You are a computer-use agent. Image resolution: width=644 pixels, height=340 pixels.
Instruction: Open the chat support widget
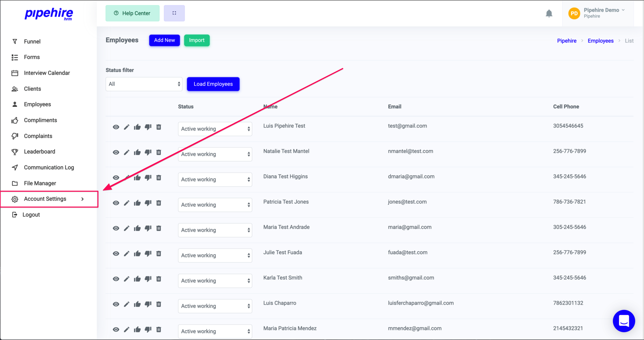pyautogui.click(x=624, y=321)
